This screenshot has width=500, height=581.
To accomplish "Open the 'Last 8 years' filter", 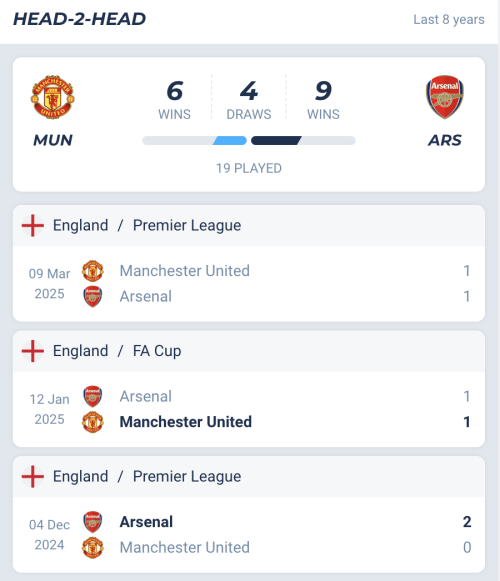I will (x=449, y=19).
